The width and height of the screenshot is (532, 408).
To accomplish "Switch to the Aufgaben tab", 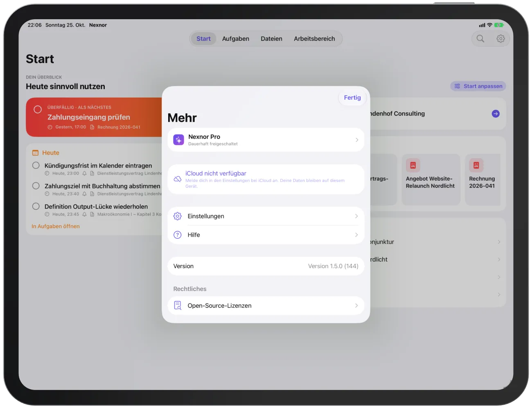I will 236,39.
